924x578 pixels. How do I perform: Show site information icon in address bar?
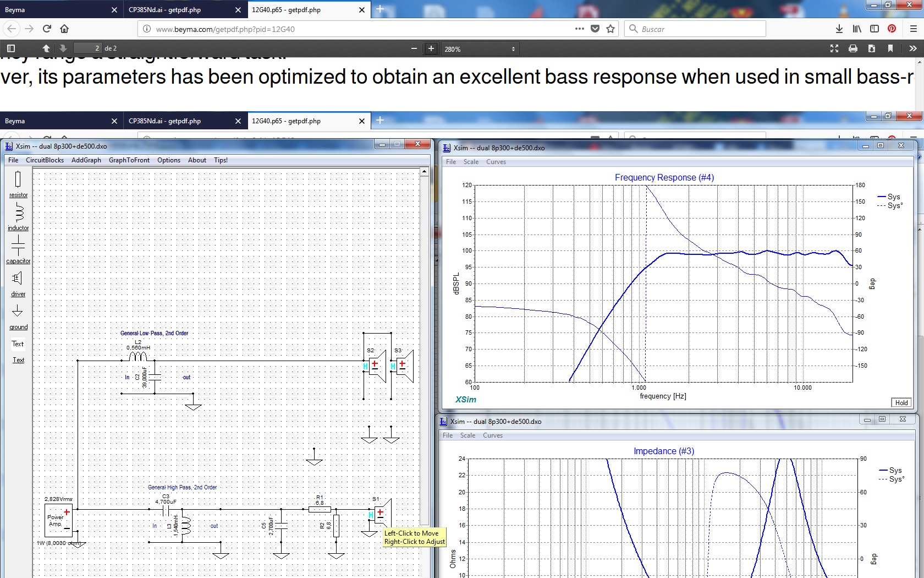(x=147, y=29)
